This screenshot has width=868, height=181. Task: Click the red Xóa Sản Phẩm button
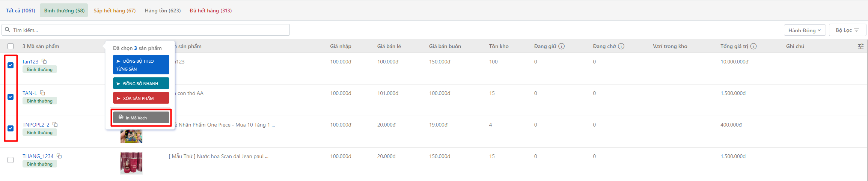pyautogui.click(x=141, y=98)
